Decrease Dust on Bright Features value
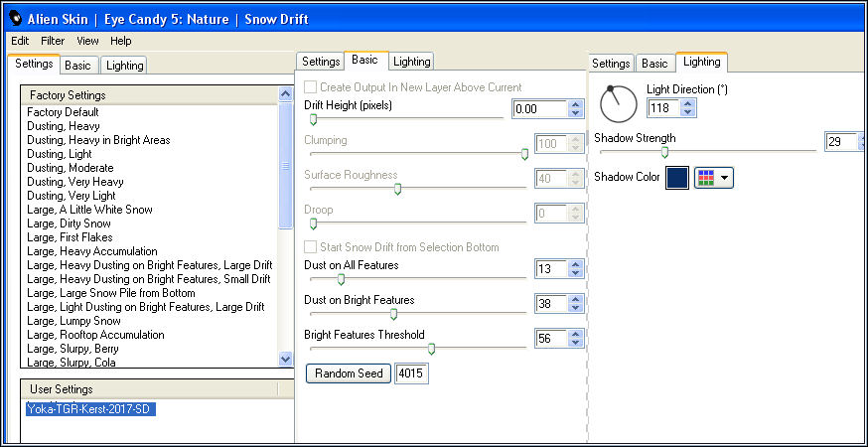The image size is (868, 447). pyautogui.click(x=576, y=308)
